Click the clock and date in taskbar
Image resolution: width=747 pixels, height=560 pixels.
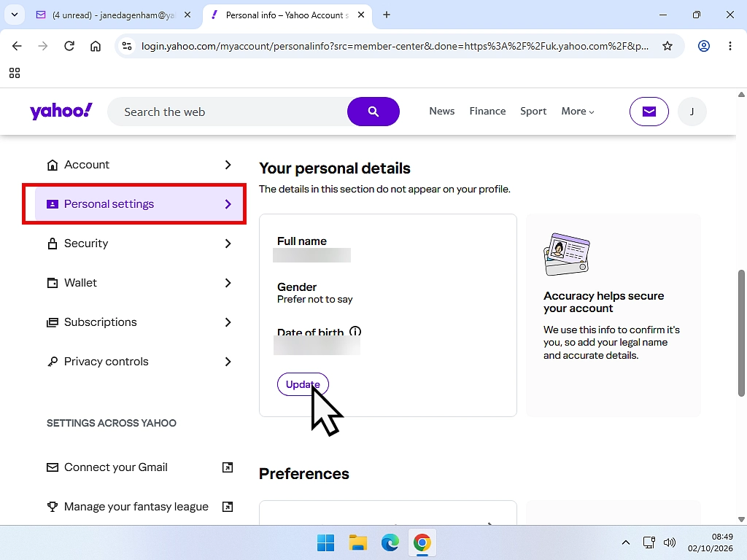pos(710,542)
